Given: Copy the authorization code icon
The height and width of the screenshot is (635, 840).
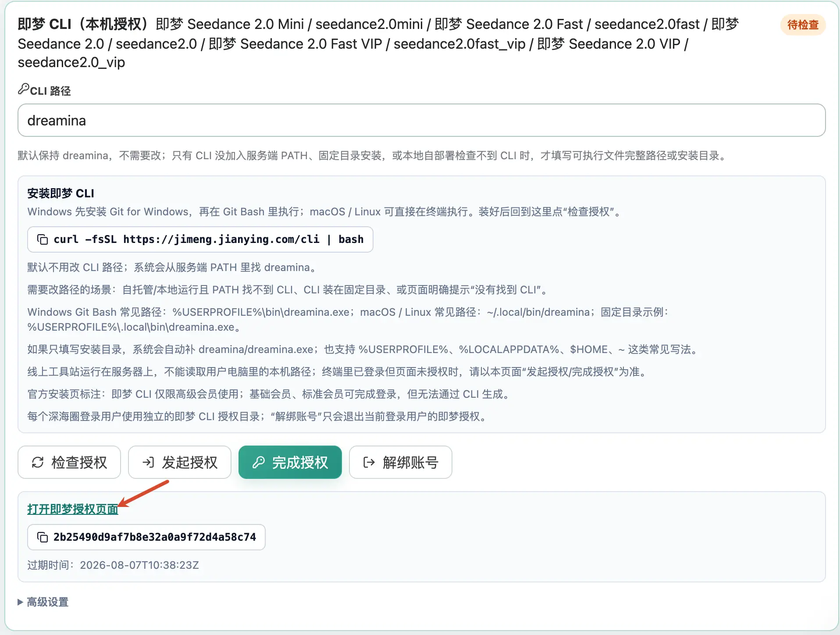Looking at the screenshot, I should (43, 537).
